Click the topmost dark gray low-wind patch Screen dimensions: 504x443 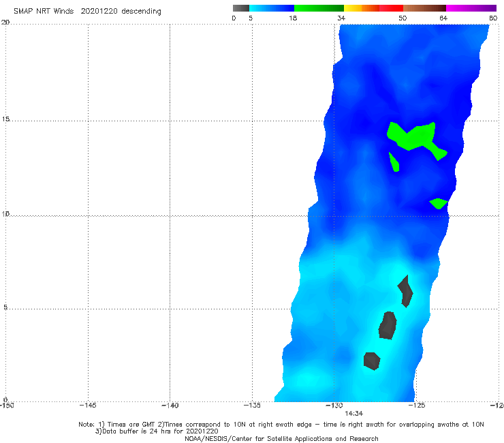(x=406, y=292)
